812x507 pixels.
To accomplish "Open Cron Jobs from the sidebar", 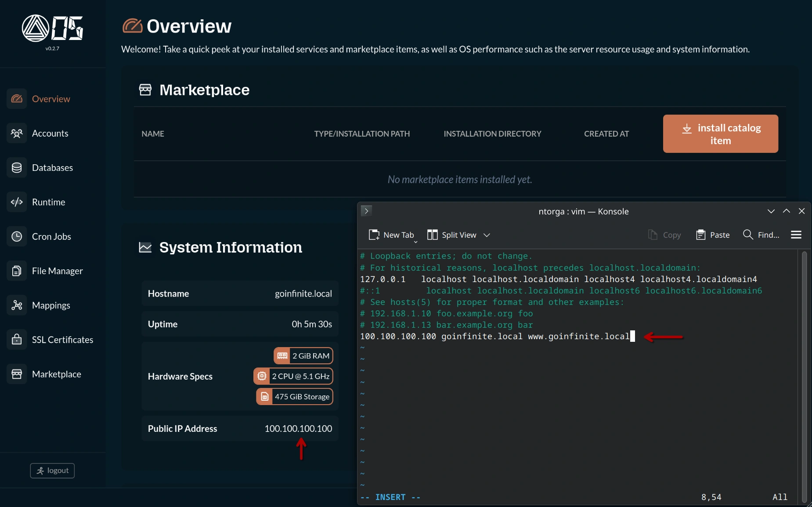I will pyautogui.click(x=17, y=236).
